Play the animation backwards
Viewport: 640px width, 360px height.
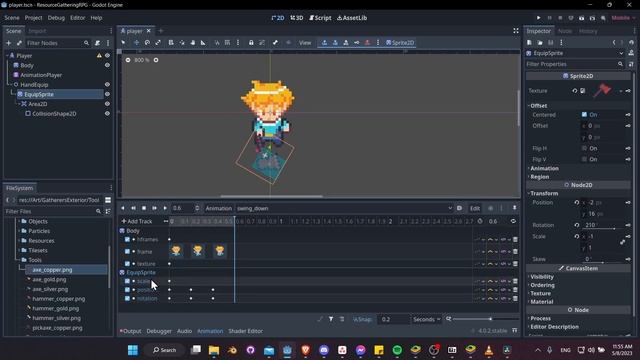click(x=122, y=208)
